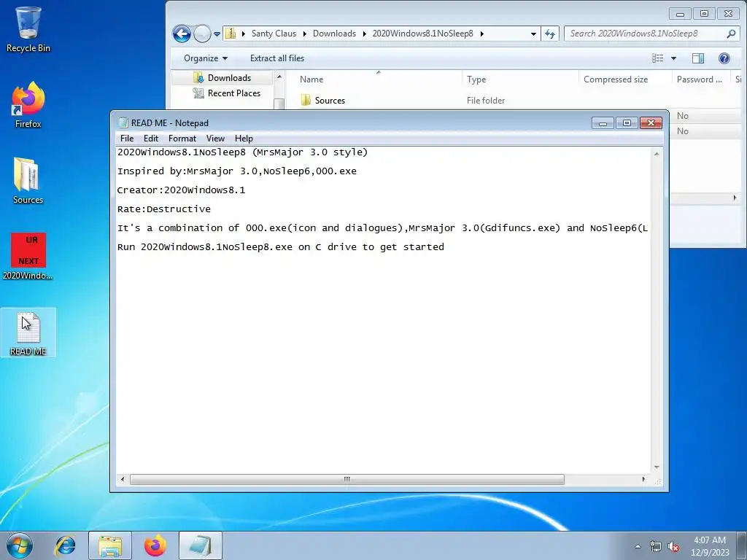
Task: Open Notepad's Edit menu
Action: click(x=150, y=139)
